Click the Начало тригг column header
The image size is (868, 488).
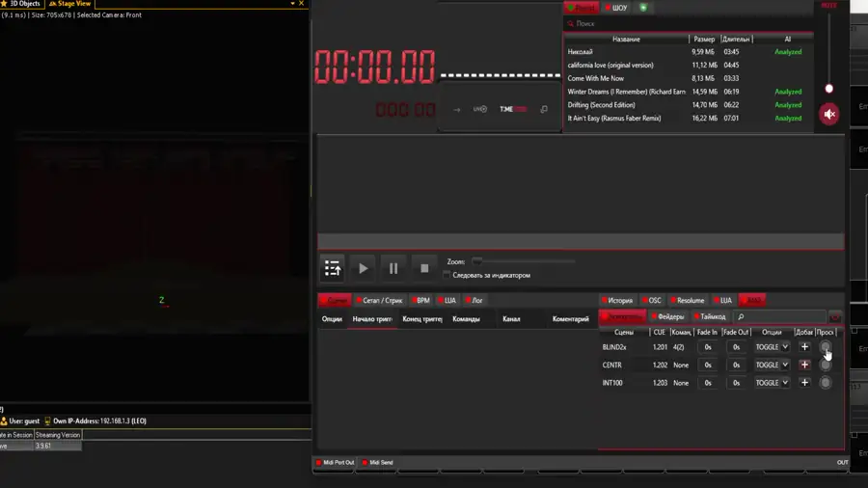click(x=372, y=318)
